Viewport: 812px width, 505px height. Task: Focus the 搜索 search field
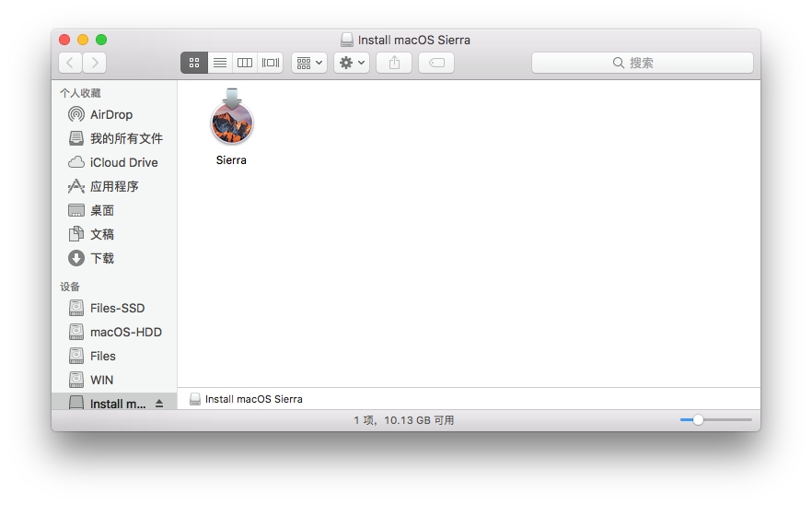tap(643, 63)
